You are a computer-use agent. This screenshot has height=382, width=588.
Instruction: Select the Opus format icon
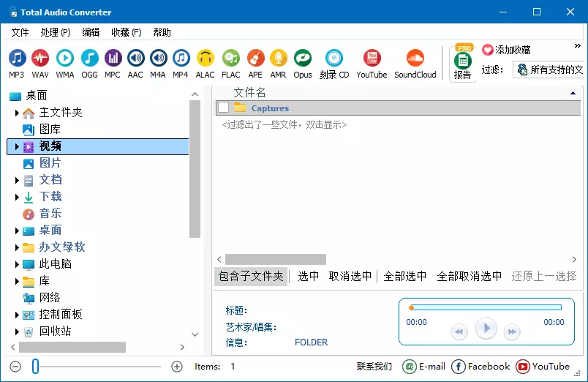coord(303,63)
